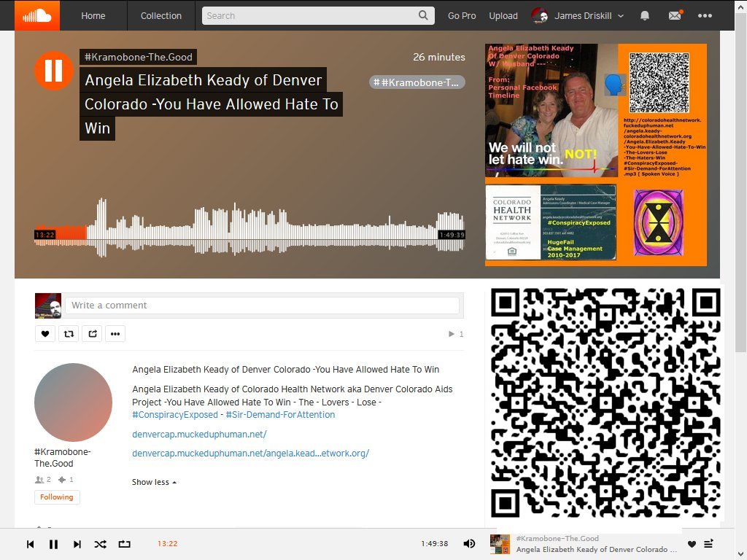Open notifications bell
Screen dimensions: 747x560
click(x=645, y=16)
